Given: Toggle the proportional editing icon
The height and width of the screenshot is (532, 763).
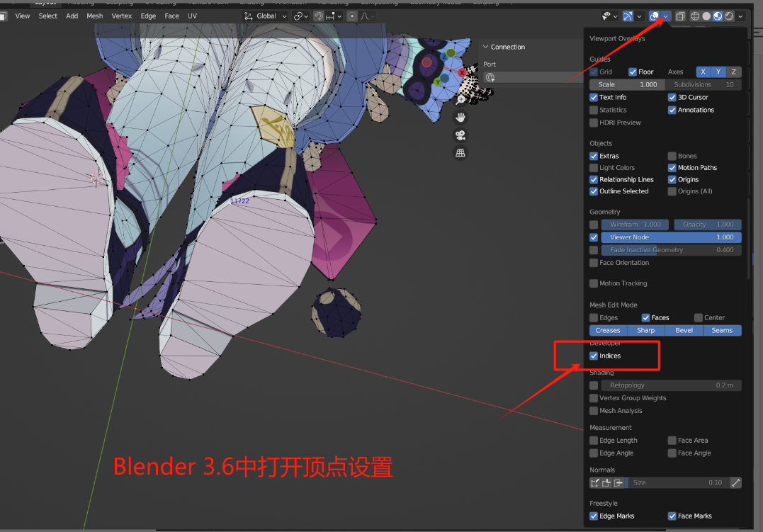Looking at the screenshot, I should (x=352, y=16).
